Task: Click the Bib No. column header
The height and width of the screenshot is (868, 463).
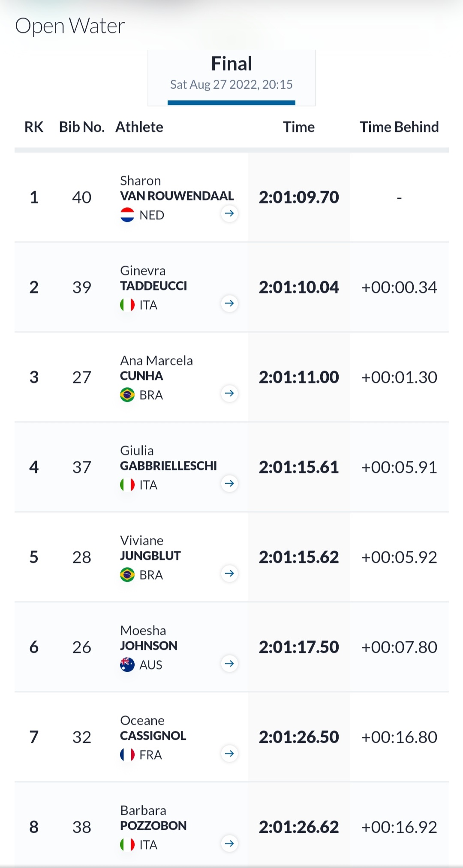Action: click(x=81, y=127)
